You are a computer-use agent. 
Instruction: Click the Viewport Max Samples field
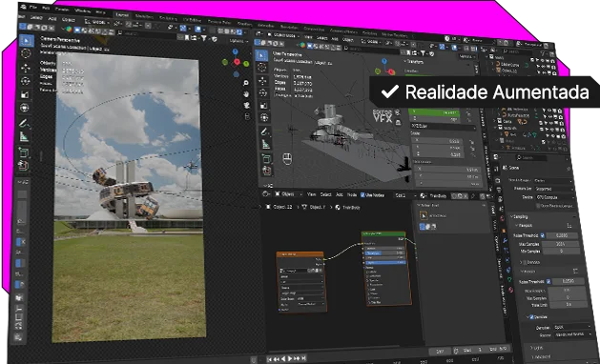click(x=561, y=244)
